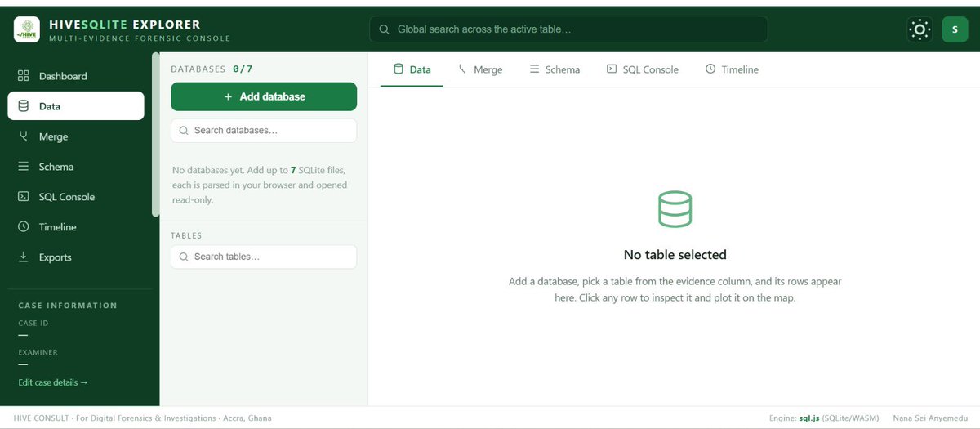980x429 pixels.
Task: Click 'MULTI-EVIDENCE FORENSIC CONSOLE' subtitle
Action: (139, 38)
